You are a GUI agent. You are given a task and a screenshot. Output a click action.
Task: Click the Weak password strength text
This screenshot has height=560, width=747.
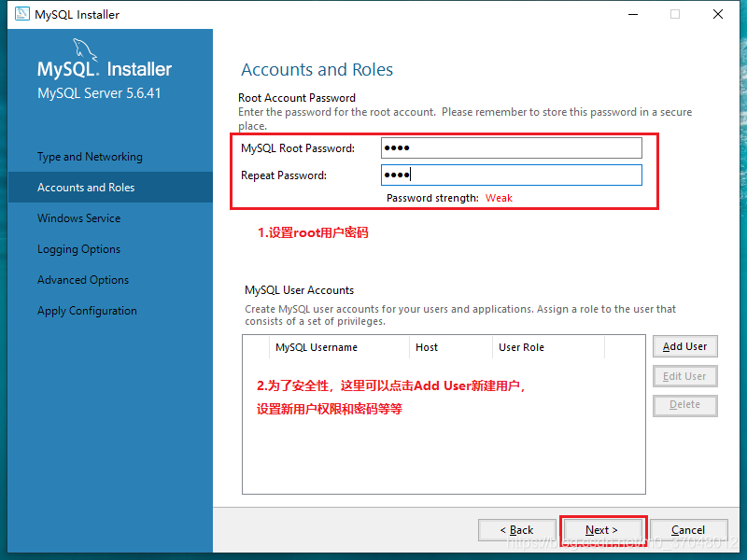coord(499,198)
